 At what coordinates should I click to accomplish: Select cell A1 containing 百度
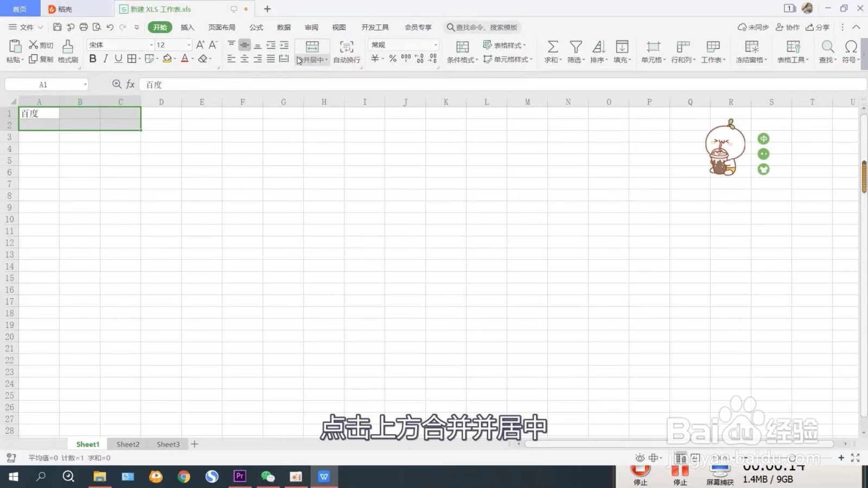[x=39, y=113]
